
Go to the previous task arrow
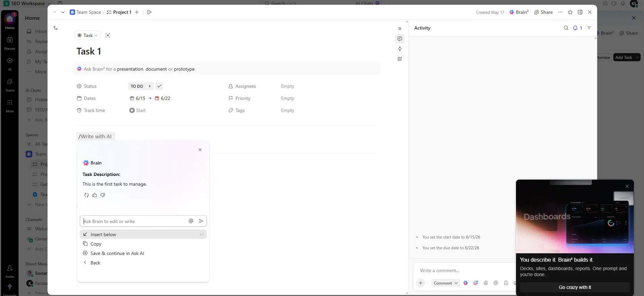(x=55, y=12)
